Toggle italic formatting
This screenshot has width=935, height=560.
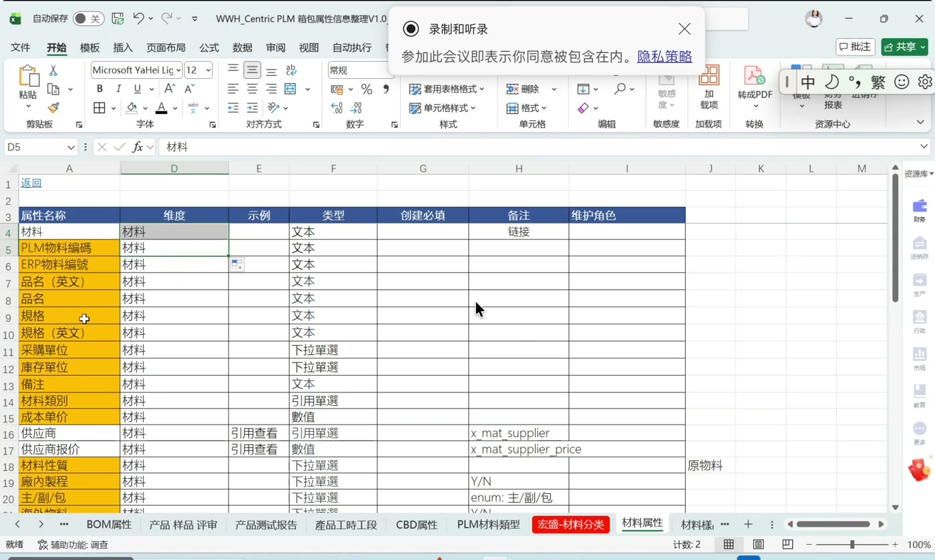point(118,89)
